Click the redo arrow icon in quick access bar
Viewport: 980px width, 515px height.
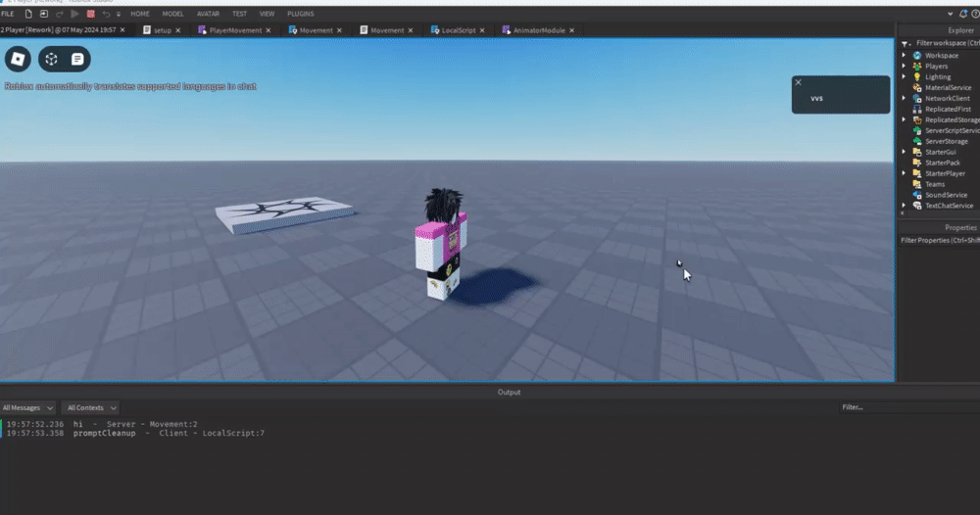coord(60,14)
